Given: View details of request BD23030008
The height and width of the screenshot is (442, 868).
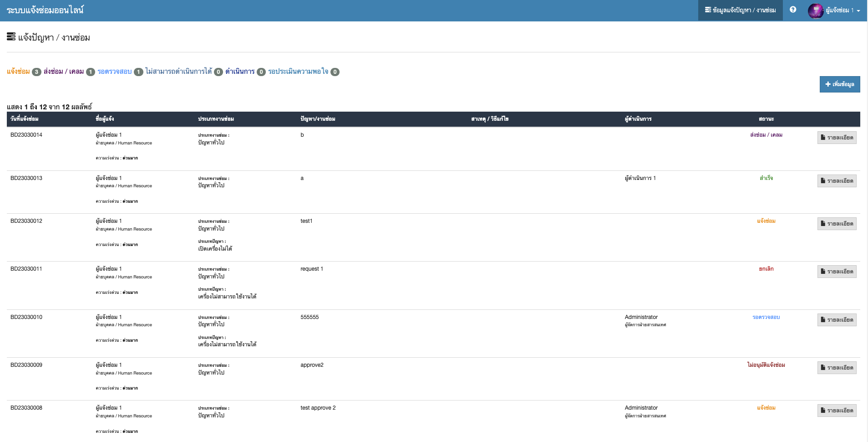Looking at the screenshot, I should [x=837, y=411].
